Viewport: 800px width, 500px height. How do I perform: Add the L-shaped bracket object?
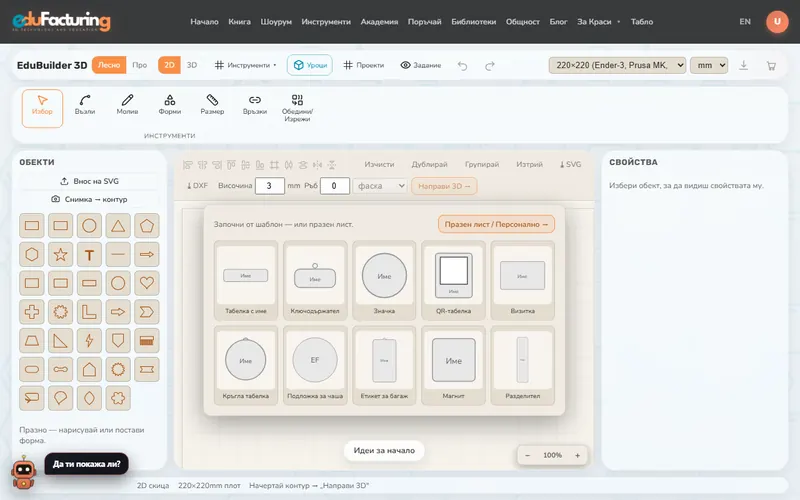click(89, 312)
